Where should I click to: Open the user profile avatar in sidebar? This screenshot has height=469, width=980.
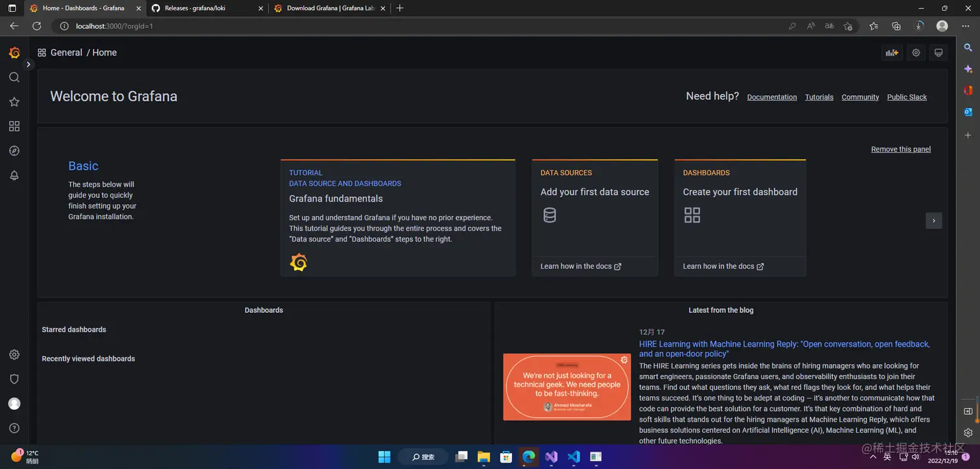point(14,404)
